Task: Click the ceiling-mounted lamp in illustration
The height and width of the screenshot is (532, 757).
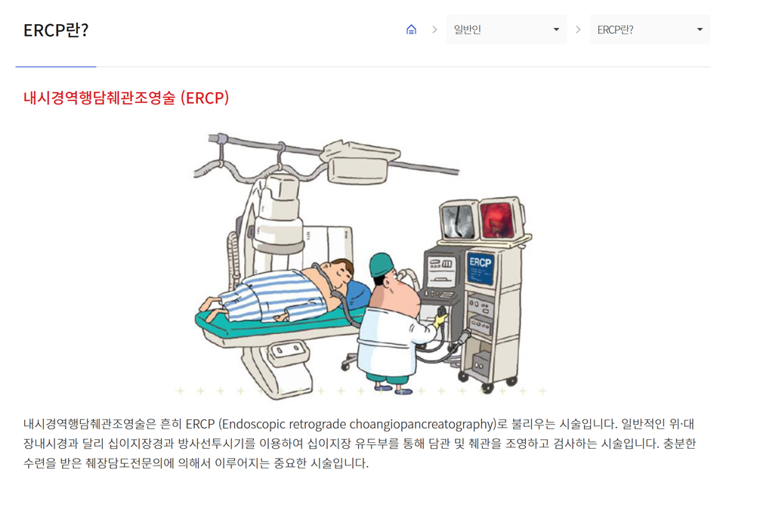Action: tap(360, 162)
